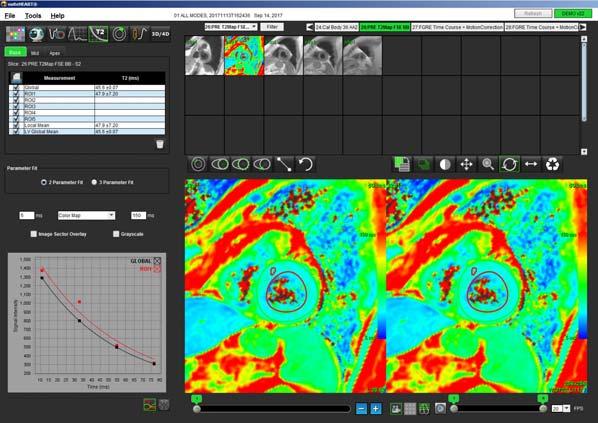Activate the pan/move arrows tool
This screenshot has width=598, height=423.
pos(466,165)
